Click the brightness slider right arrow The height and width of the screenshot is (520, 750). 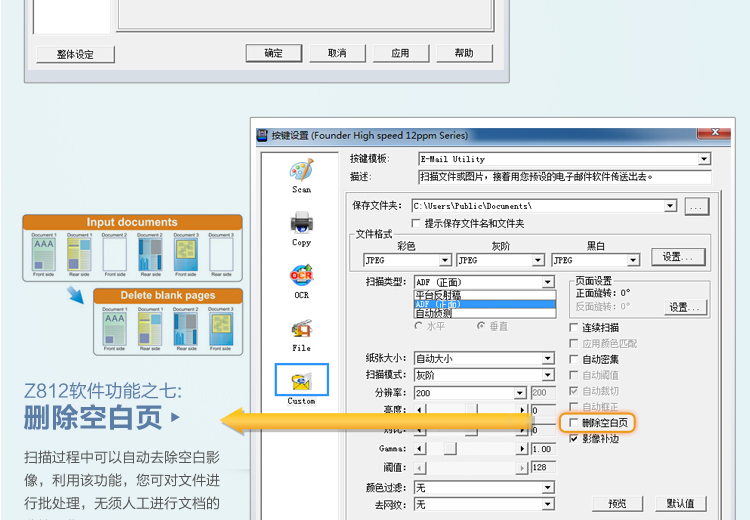coord(521,410)
